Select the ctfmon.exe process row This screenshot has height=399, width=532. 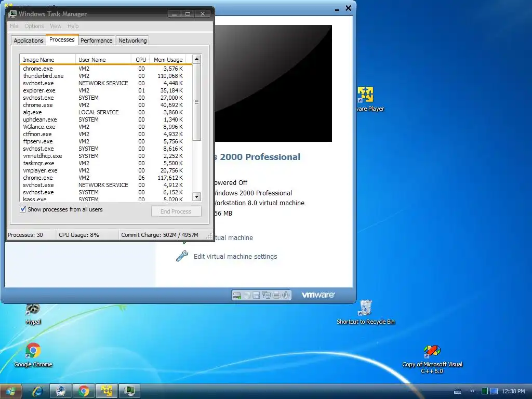pos(106,134)
